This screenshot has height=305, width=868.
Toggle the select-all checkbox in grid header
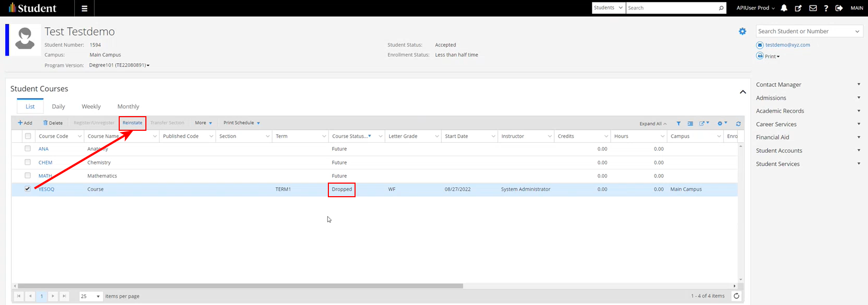tap(28, 136)
